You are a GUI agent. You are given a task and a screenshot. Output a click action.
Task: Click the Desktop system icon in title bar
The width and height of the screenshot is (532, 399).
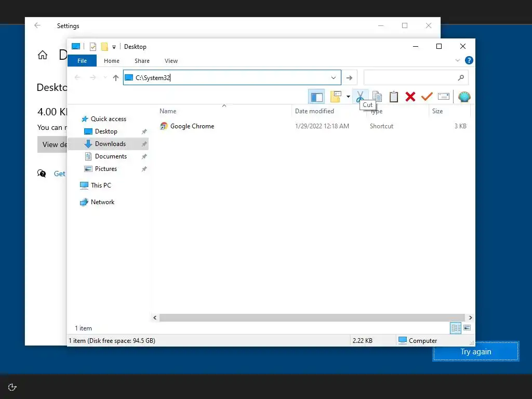coord(76,46)
